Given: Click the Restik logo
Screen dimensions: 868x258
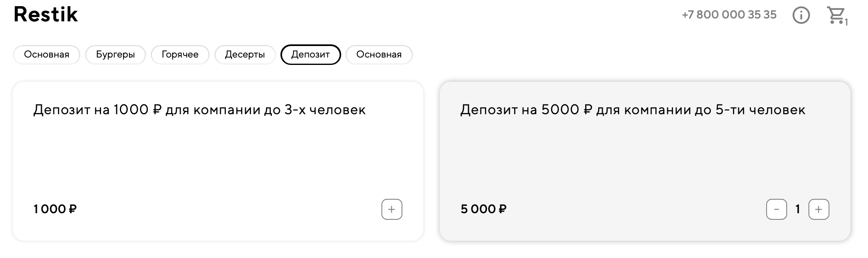Looking at the screenshot, I should click(46, 14).
